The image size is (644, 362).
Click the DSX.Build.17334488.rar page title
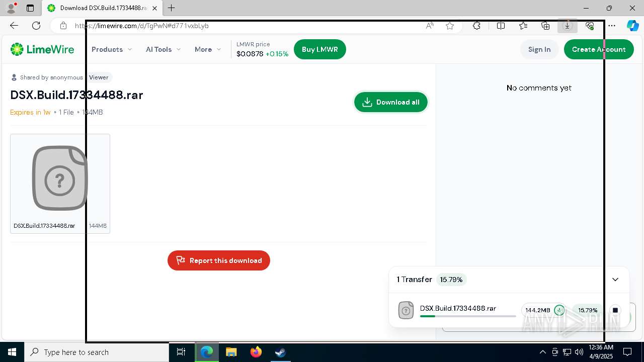(x=76, y=95)
